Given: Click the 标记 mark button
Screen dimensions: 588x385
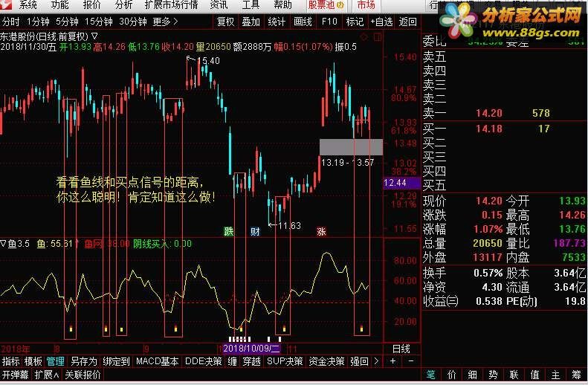Looking at the screenshot, I should coord(355,22).
